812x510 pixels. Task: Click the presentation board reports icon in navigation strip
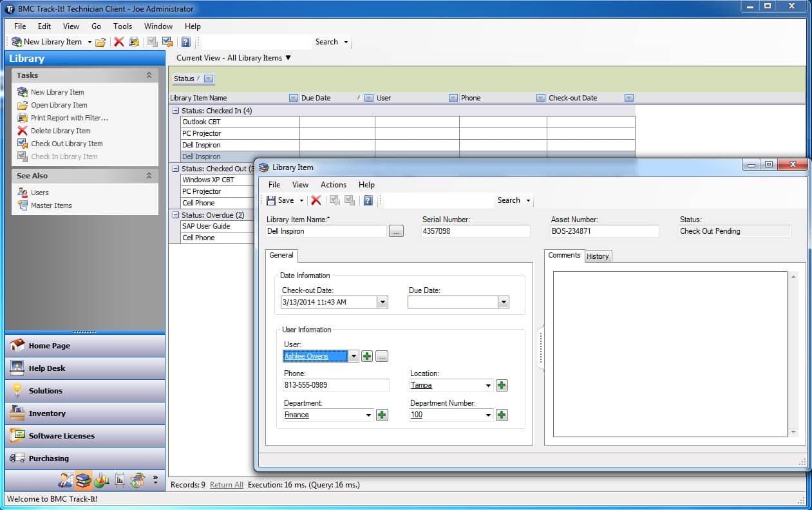[120, 480]
